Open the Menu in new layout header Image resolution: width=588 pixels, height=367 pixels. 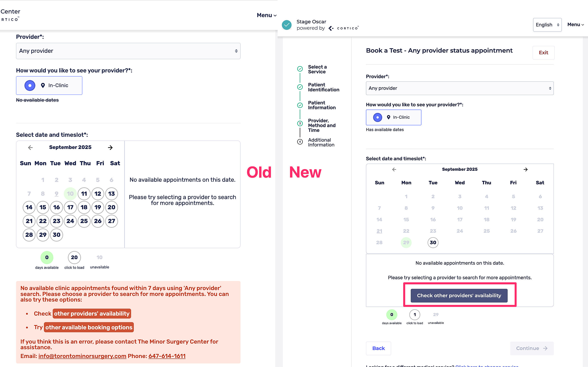click(575, 25)
